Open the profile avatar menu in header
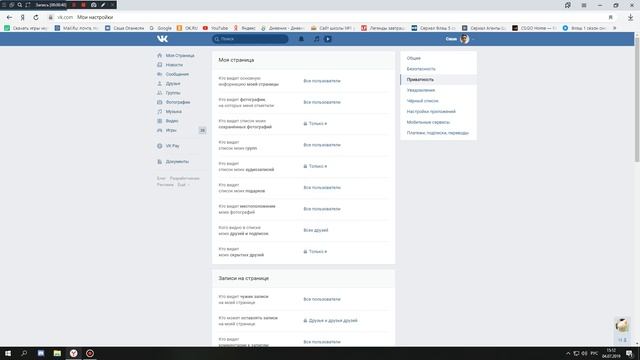 [x=464, y=39]
